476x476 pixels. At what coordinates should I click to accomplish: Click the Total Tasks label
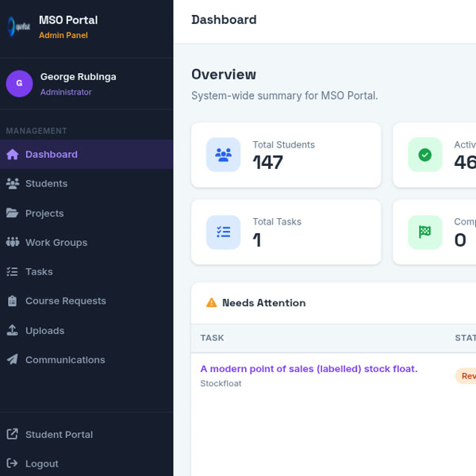pos(277,221)
